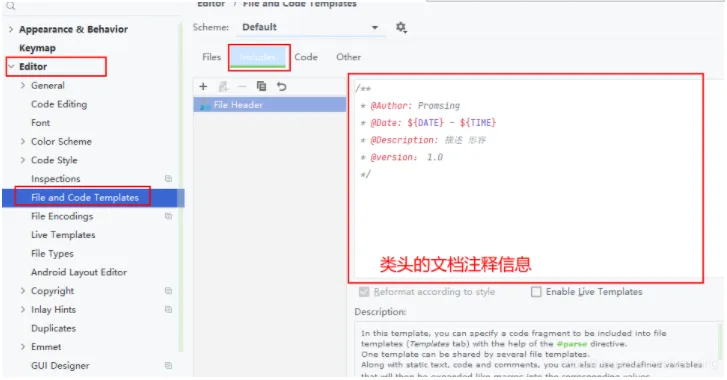Open Live Templates settings page
This screenshot has width=727, height=380.
tap(63, 234)
